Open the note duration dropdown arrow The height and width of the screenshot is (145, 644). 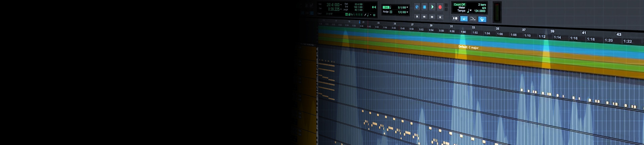371,15
